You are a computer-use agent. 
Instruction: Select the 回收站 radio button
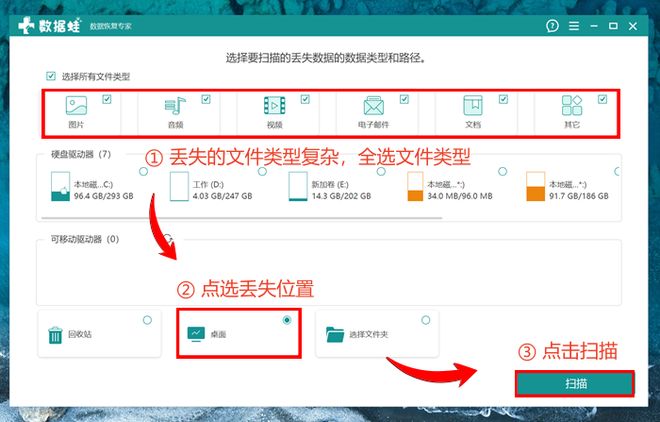tap(147, 320)
